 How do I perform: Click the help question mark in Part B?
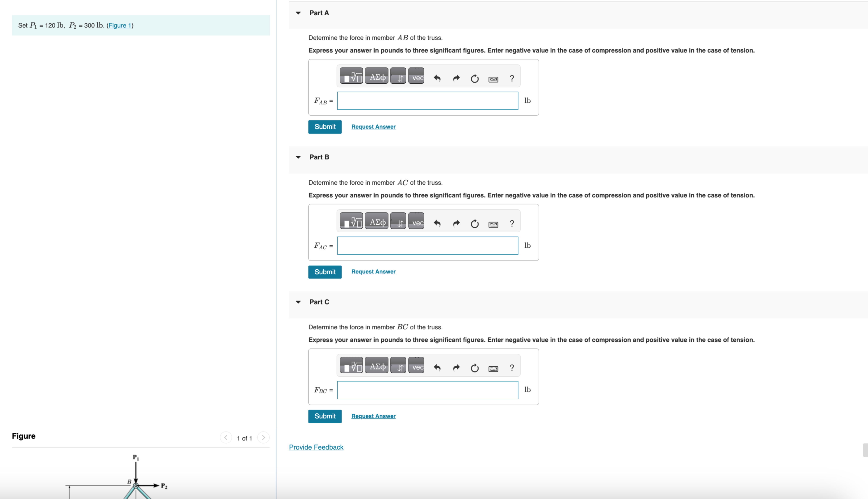tap(512, 224)
